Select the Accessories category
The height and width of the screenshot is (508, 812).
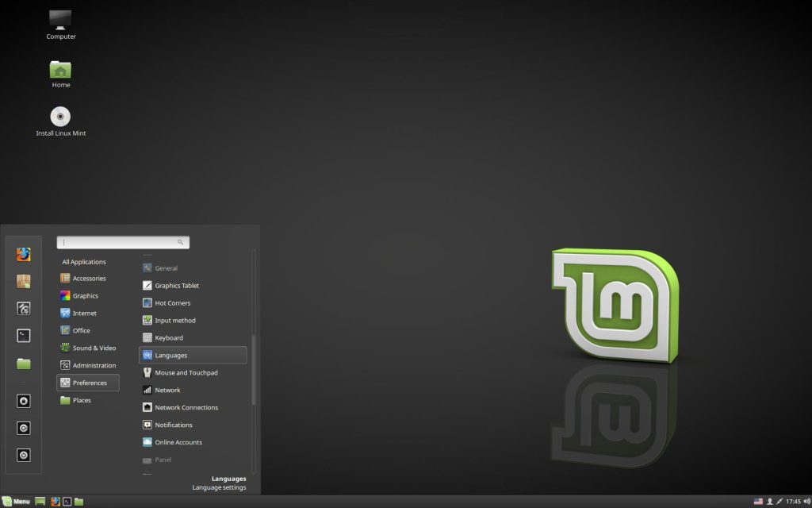pyautogui.click(x=88, y=279)
